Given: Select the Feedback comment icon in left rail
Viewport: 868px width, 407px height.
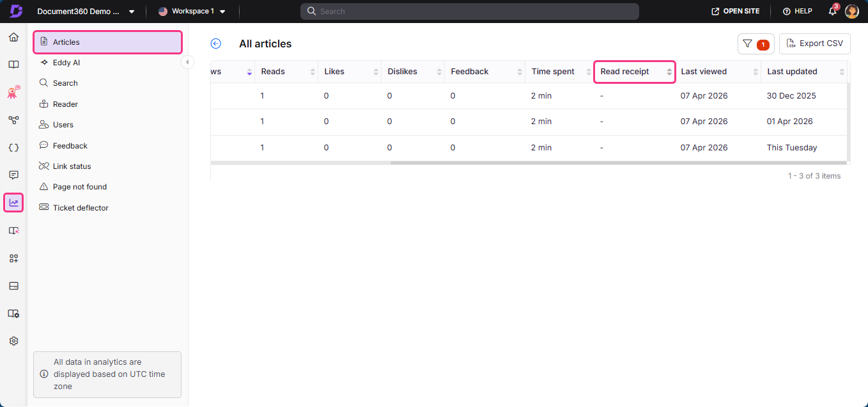Looking at the screenshot, I should [13, 175].
